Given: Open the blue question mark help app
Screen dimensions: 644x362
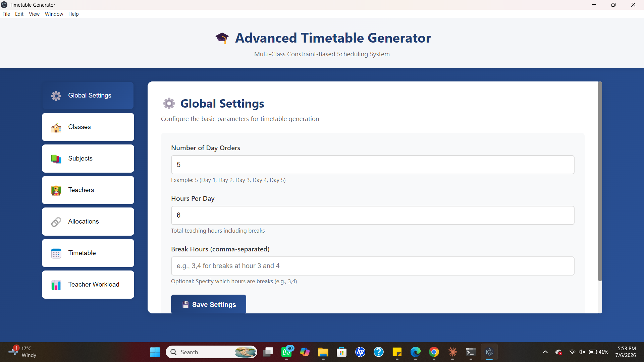Looking at the screenshot, I should pos(379,352).
